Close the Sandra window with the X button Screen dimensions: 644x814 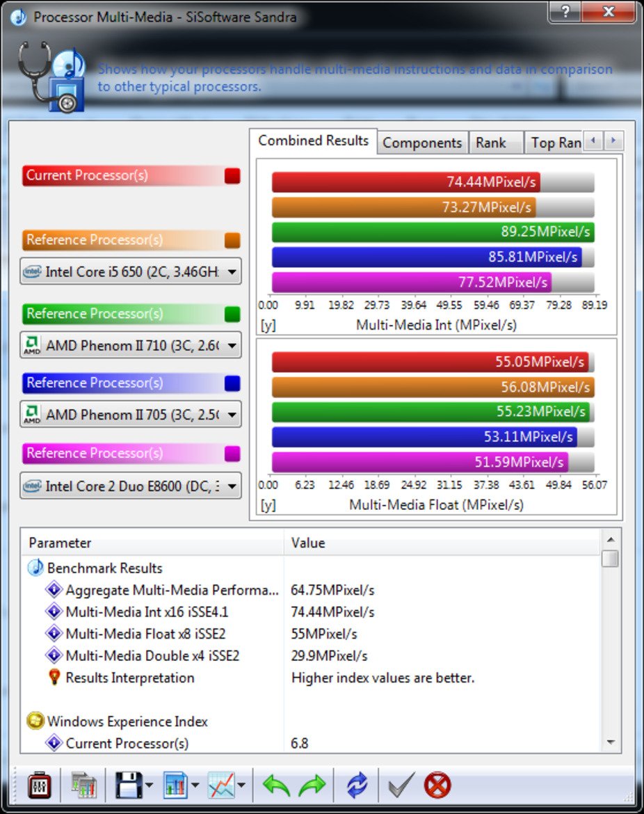[609, 11]
